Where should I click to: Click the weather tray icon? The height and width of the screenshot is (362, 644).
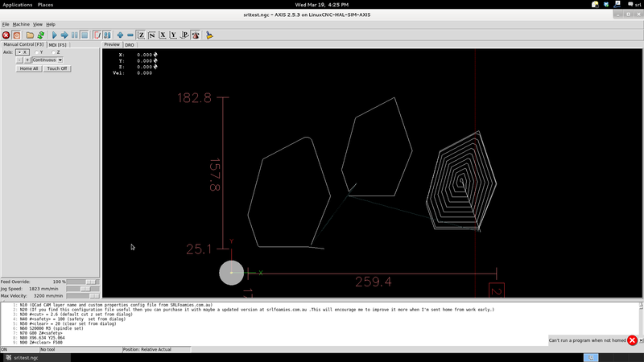click(x=595, y=5)
